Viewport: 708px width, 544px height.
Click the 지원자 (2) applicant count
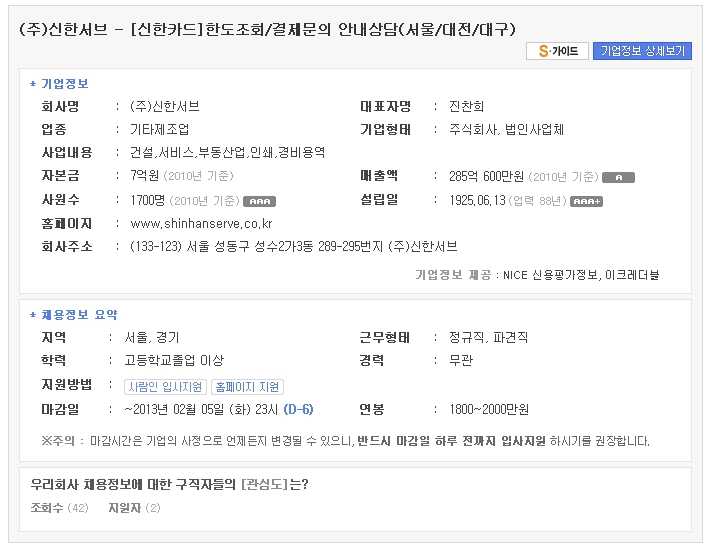point(134,508)
